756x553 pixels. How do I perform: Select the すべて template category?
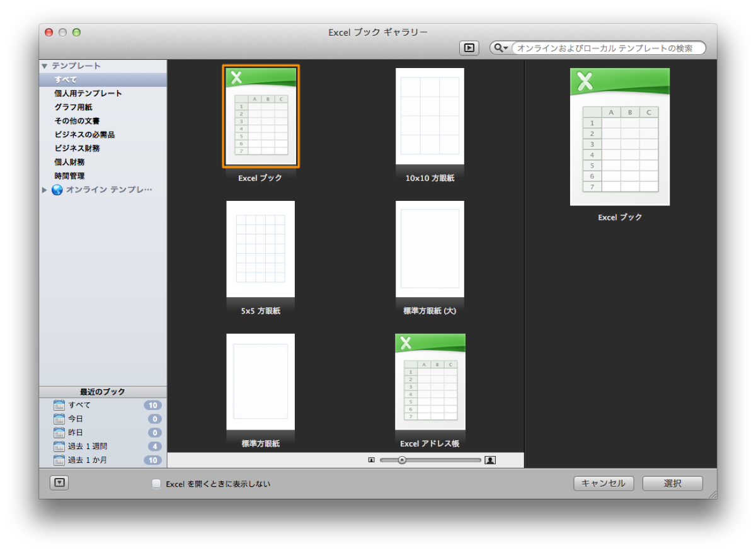coord(103,79)
